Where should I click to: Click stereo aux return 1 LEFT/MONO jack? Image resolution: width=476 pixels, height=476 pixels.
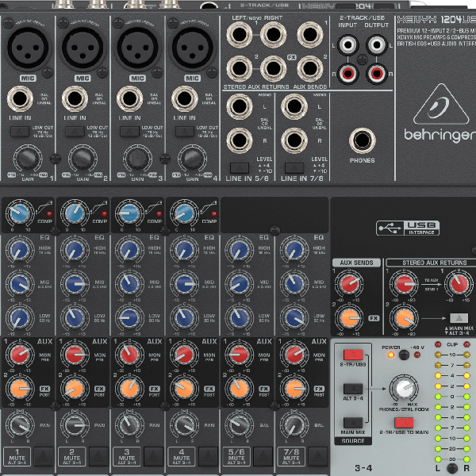pos(240,35)
